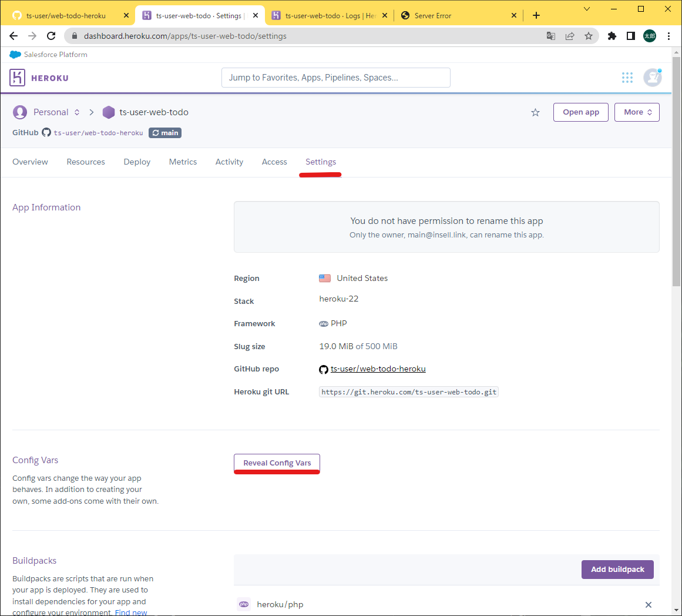Viewport: 682px width, 616px height.
Task: Open the Heroku account avatar menu
Action: 653,78
